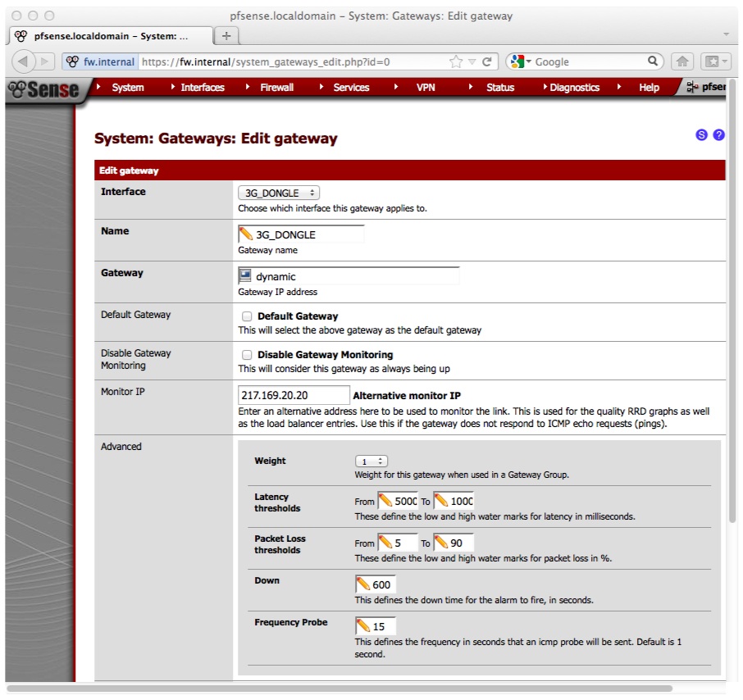This screenshot has width=743, height=700.
Task: Click the gateway Name input field
Action: click(x=301, y=234)
